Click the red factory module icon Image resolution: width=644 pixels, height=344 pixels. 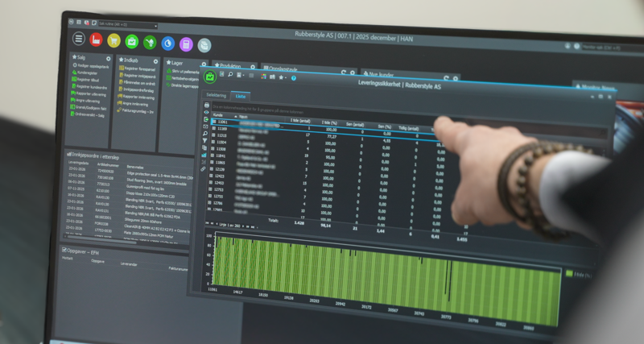point(97,40)
